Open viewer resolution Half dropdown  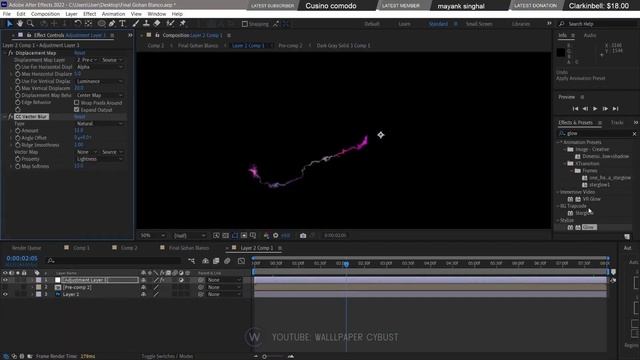[189, 236]
